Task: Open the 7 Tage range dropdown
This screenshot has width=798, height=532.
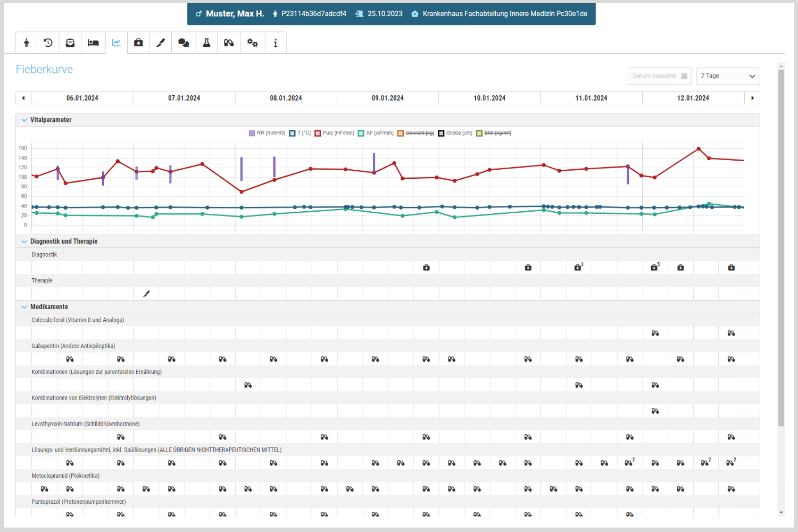Action: (727, 76)
